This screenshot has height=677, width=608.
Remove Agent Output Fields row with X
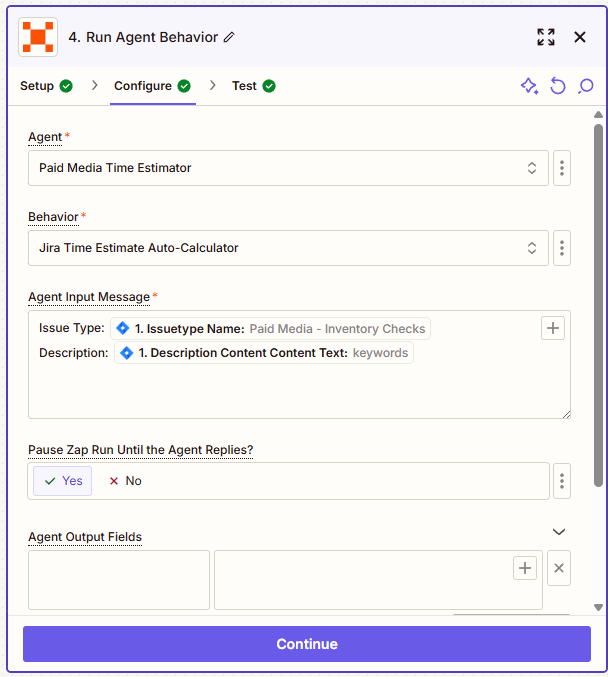pos(559,568)
